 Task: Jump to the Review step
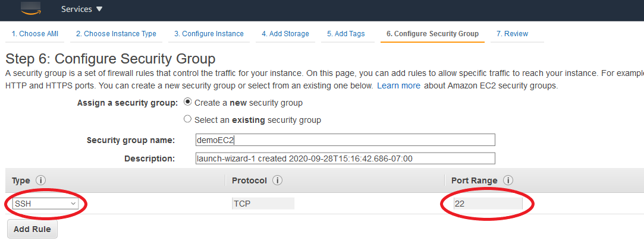(x=512, y=34)
